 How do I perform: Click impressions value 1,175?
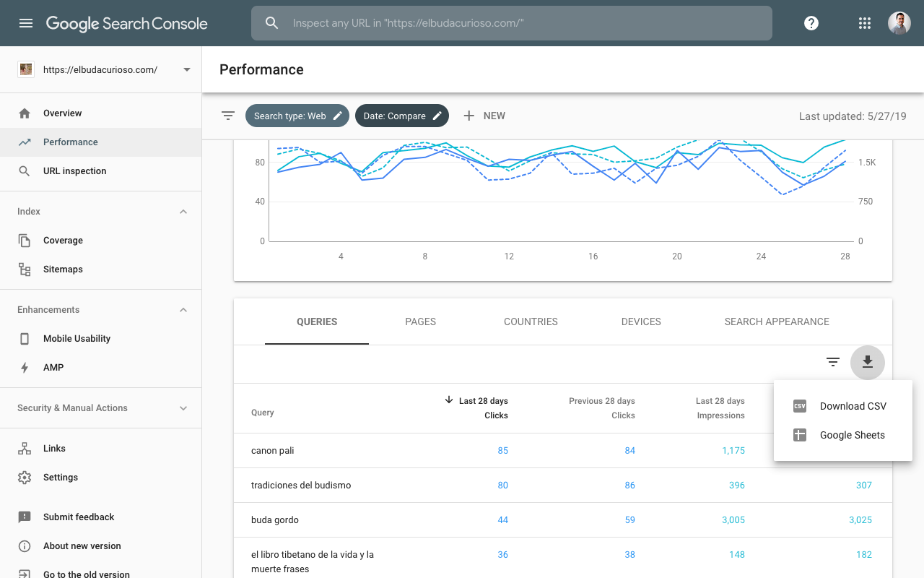tap(733, 451)
